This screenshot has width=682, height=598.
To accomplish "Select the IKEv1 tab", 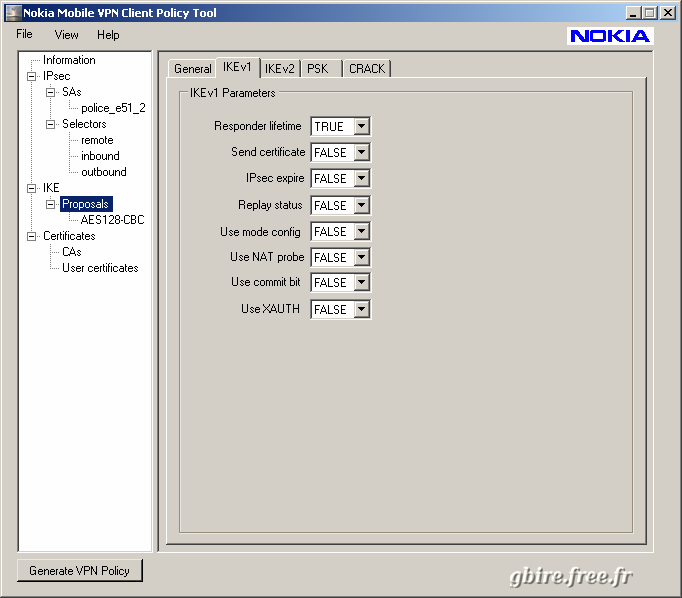I will [x=237, y=67].
